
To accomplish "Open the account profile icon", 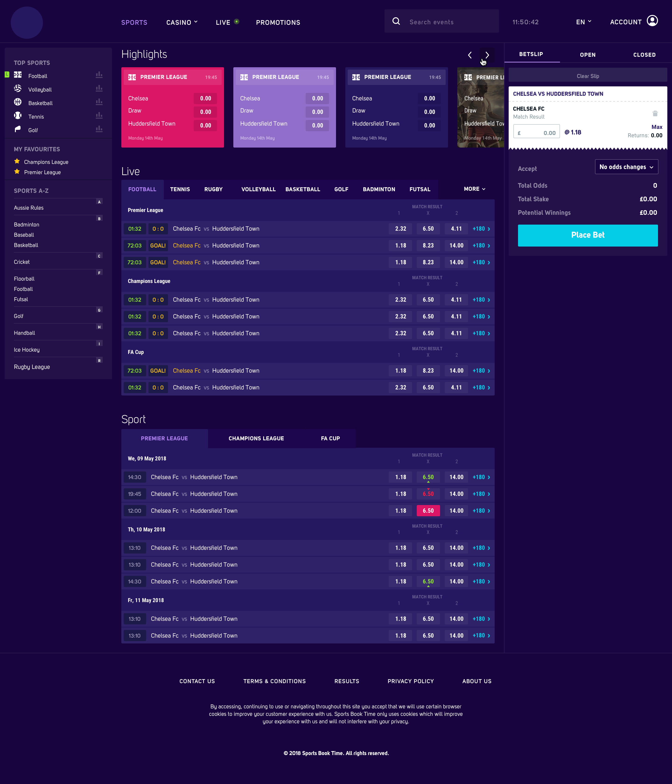I will 652,21.
